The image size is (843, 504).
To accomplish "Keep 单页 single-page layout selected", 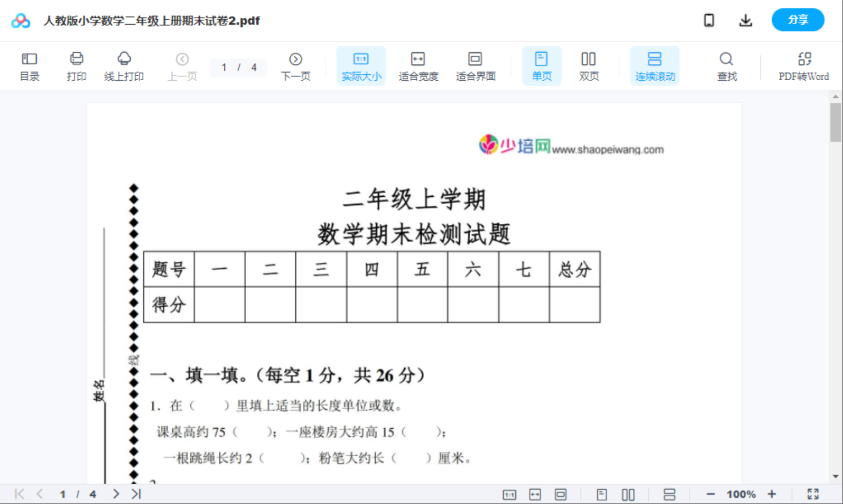I will (x=542, y=65).
